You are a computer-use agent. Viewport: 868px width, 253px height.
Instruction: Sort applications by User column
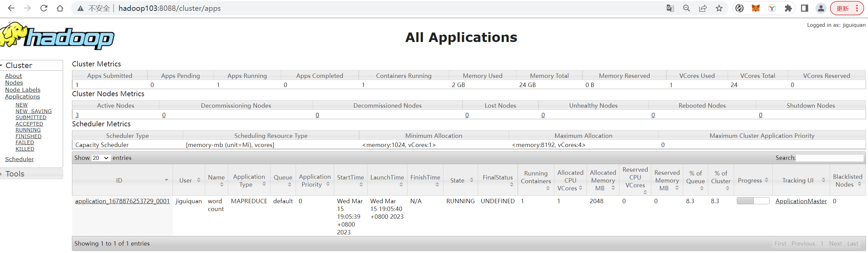[199, 180]
